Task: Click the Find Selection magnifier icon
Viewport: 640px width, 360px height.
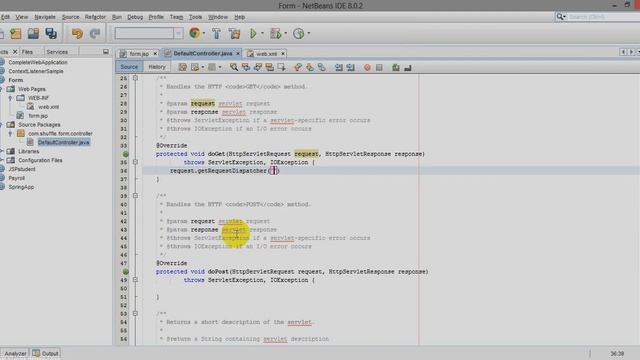Action: (x=234, y=67)
